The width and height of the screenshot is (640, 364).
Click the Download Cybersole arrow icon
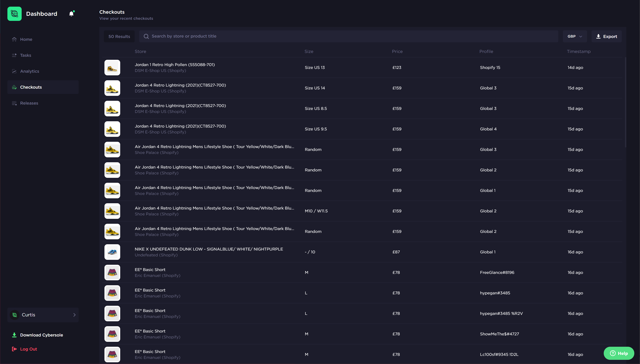[x=14, y=335]
